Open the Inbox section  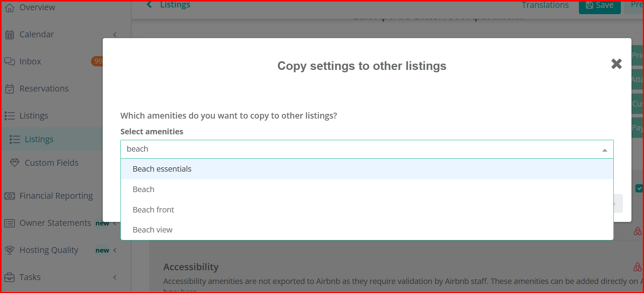[x=30, y=62]
